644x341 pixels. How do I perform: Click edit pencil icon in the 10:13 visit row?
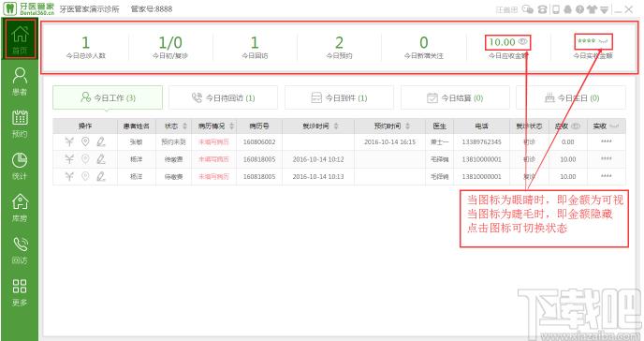point(101,176)
